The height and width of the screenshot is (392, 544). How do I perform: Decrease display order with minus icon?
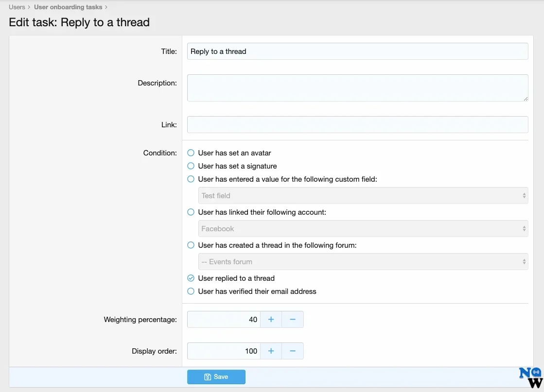tap(293, 351)
